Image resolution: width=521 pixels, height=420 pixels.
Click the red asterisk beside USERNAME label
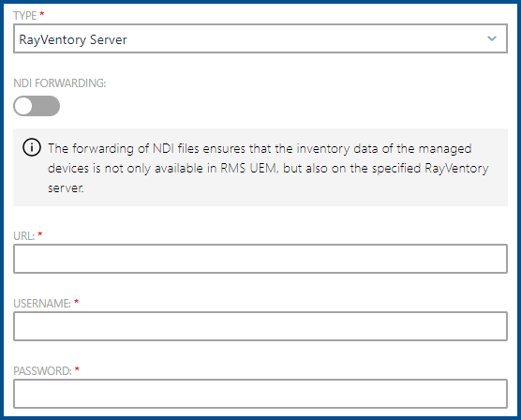pyautogui.click(x=76, y=302)
